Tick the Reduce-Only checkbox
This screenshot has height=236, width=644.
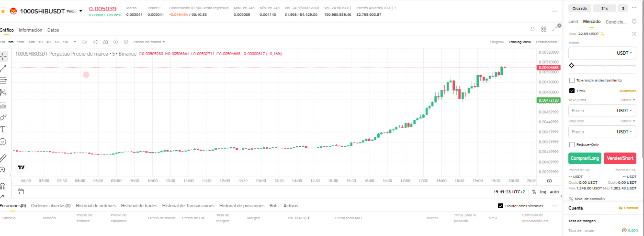572,144
